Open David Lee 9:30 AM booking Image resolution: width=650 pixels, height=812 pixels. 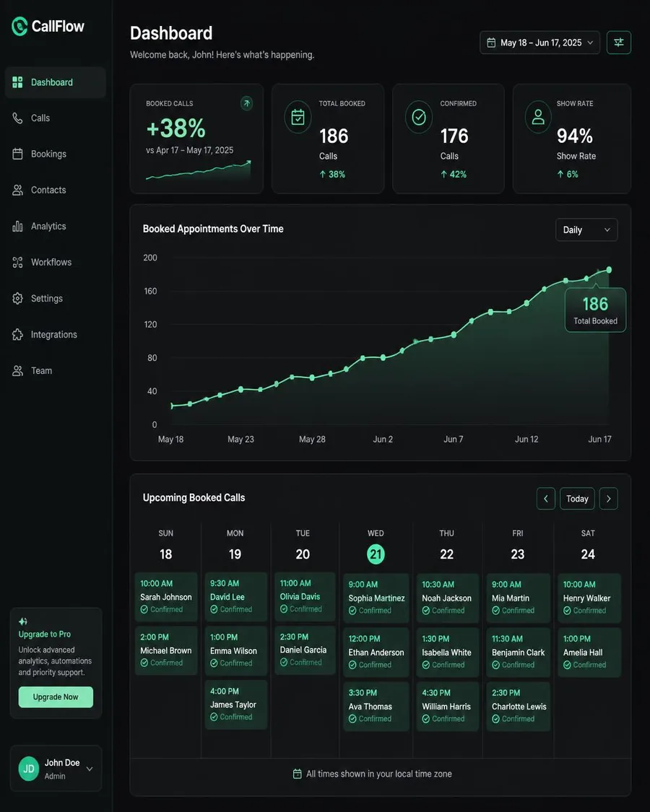pos(236,597)
